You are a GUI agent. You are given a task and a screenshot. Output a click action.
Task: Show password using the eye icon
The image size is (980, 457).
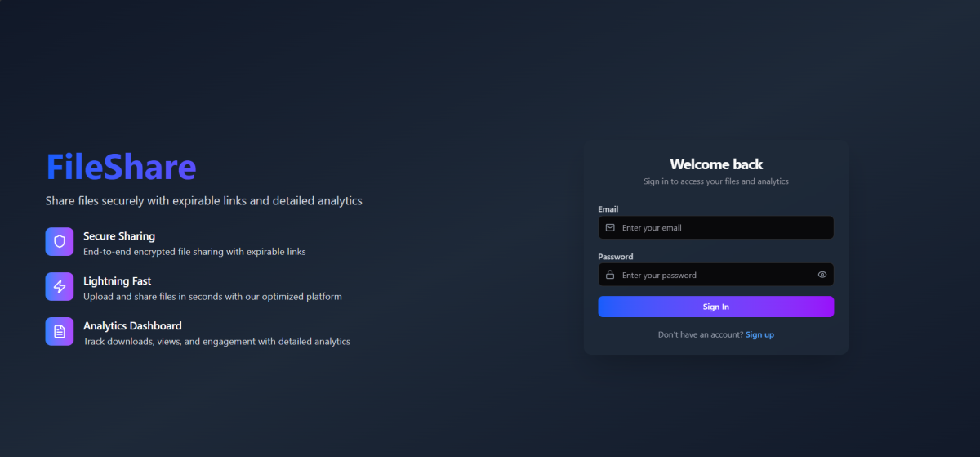pyautogui.click(x=822, y=276)
